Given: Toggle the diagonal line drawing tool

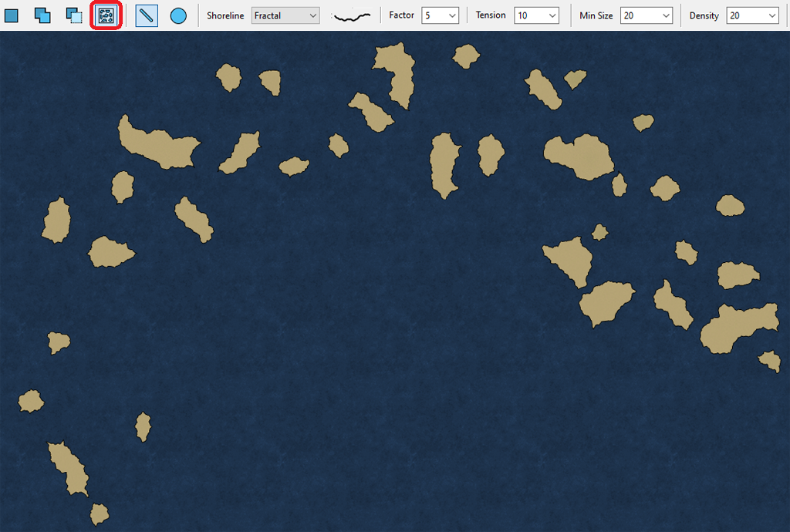Looking at the screenshot, I should click(x=147, y=15).
